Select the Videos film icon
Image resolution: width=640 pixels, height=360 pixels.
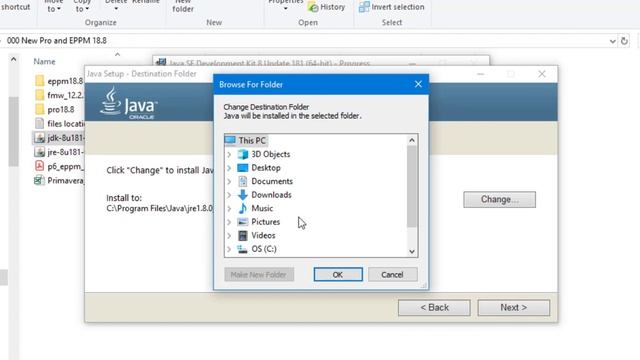coord(243,235)
